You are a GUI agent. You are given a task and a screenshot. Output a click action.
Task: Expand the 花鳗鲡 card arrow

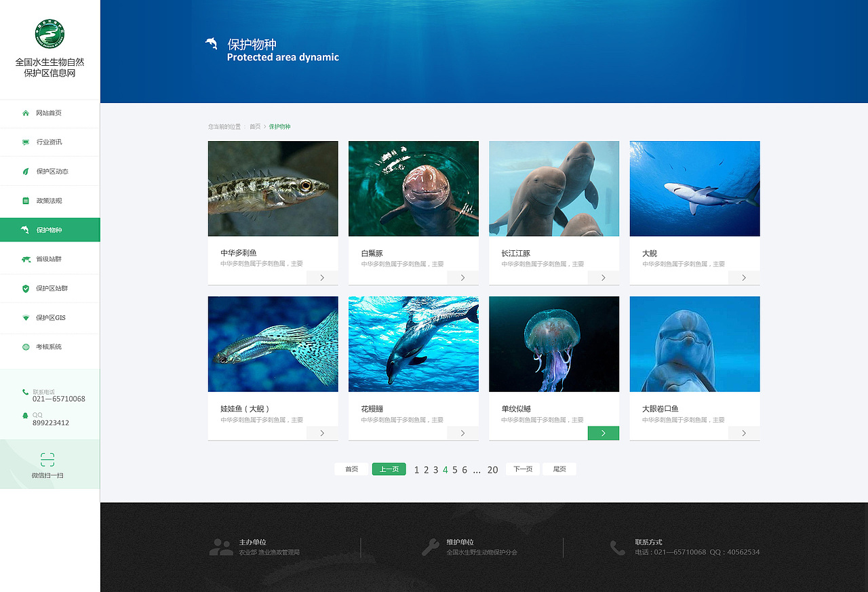462,433
